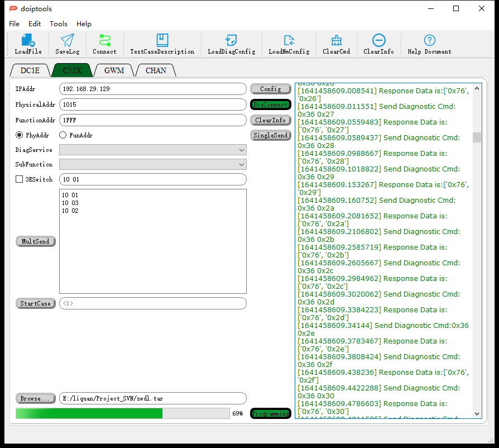The image size is (499, 448).
Task: Open the LoadFile tool
Action: tap(28, 44)
